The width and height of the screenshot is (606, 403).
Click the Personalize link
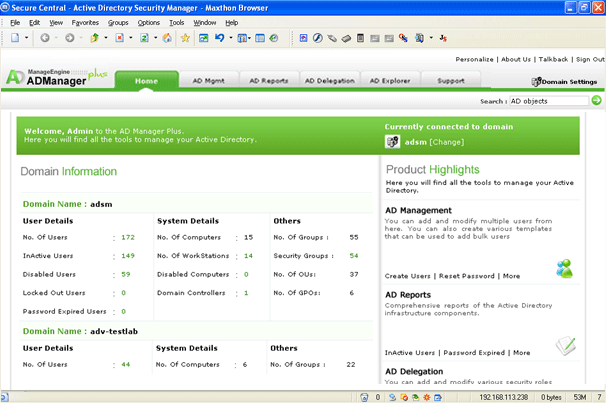(474, 59)
